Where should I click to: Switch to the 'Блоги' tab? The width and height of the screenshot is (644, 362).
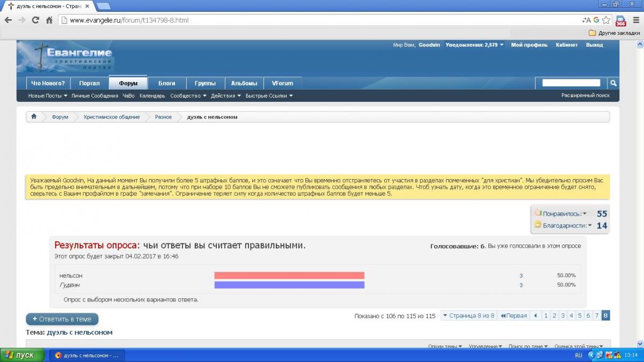coord(167,83)
